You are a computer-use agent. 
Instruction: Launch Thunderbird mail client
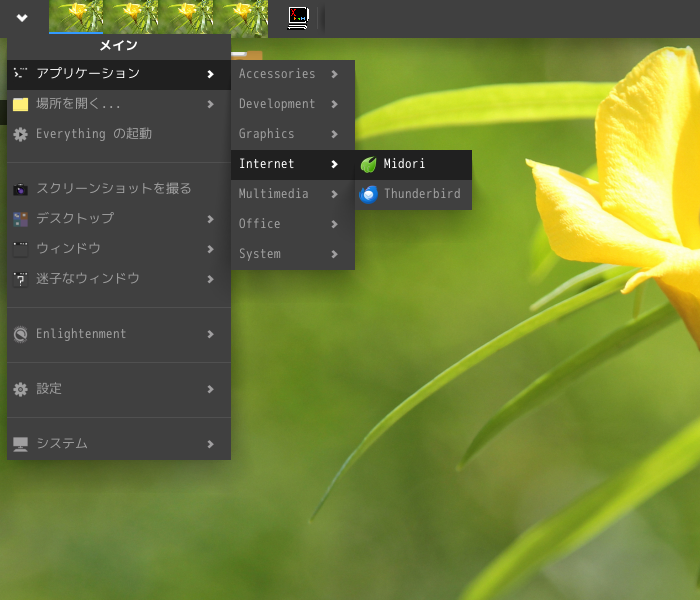coord(413,194)
